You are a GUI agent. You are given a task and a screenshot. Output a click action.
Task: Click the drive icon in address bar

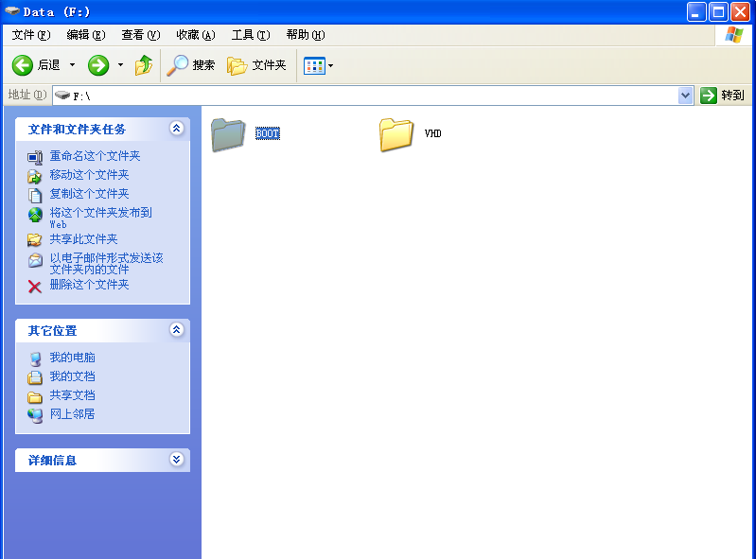[62, 95]
